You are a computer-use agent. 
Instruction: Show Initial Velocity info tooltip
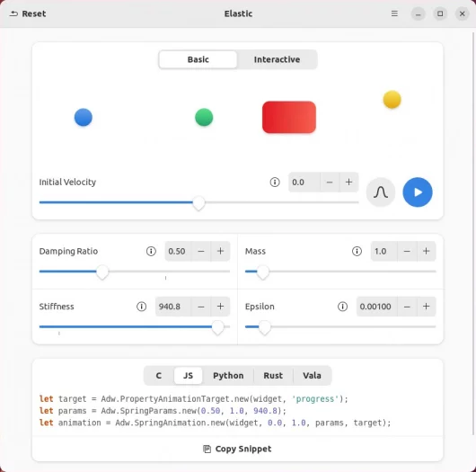[x=275, y=182]
